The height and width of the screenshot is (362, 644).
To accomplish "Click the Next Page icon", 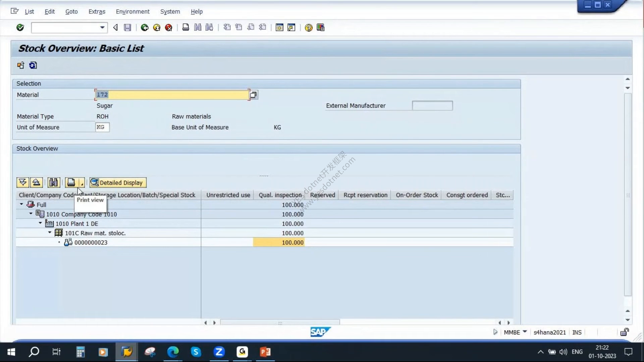I will click(251, 27).
